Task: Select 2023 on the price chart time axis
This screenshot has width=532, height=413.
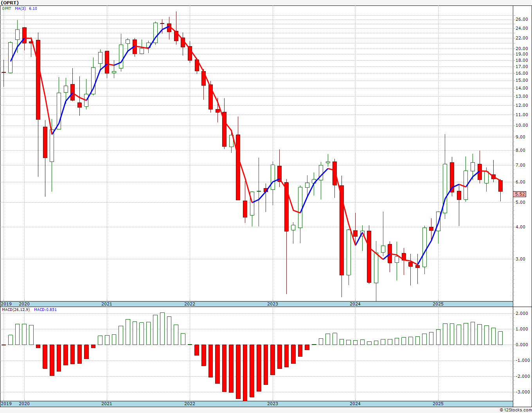Action: point(273,304)
